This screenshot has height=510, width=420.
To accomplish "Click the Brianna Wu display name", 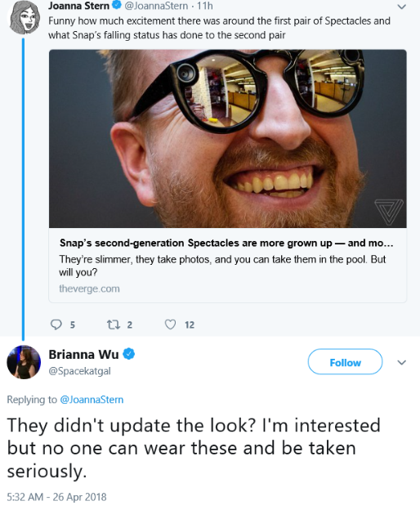I will pos(83,354).
